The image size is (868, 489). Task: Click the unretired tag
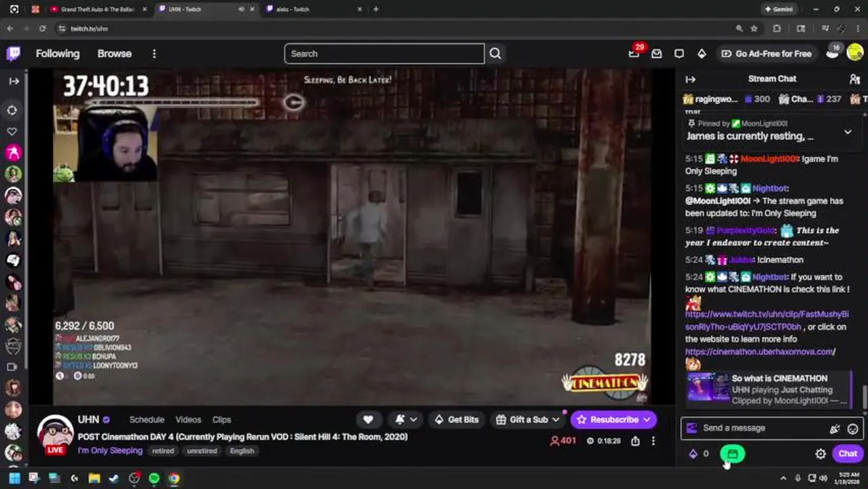(x=202, y=451)
